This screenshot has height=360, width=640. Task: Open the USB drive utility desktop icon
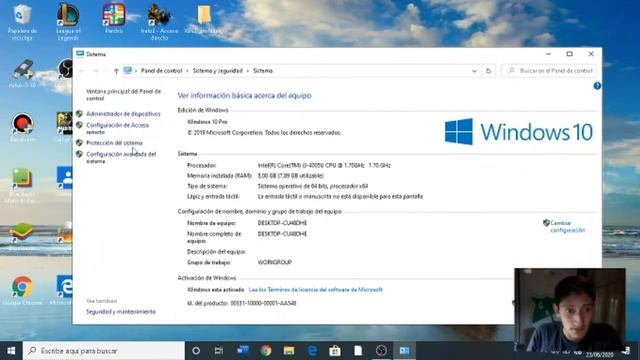pyautogui.click(x=22, y=73)
